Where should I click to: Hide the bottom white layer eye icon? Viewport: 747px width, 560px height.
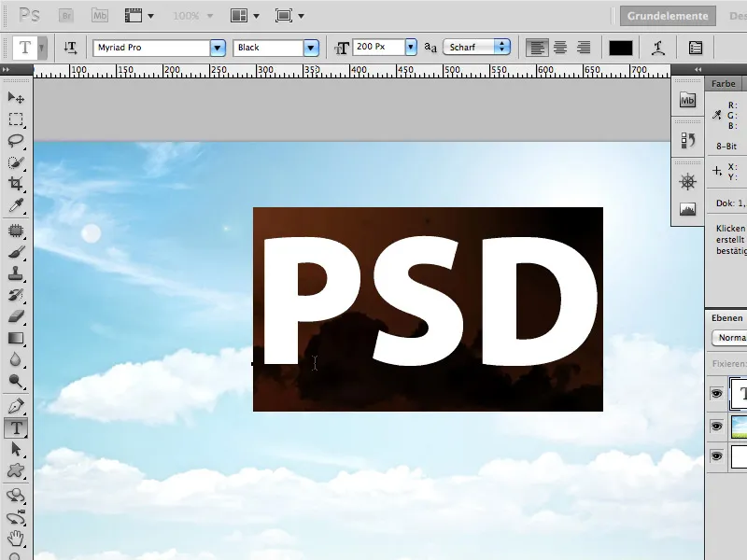[716, 456]
